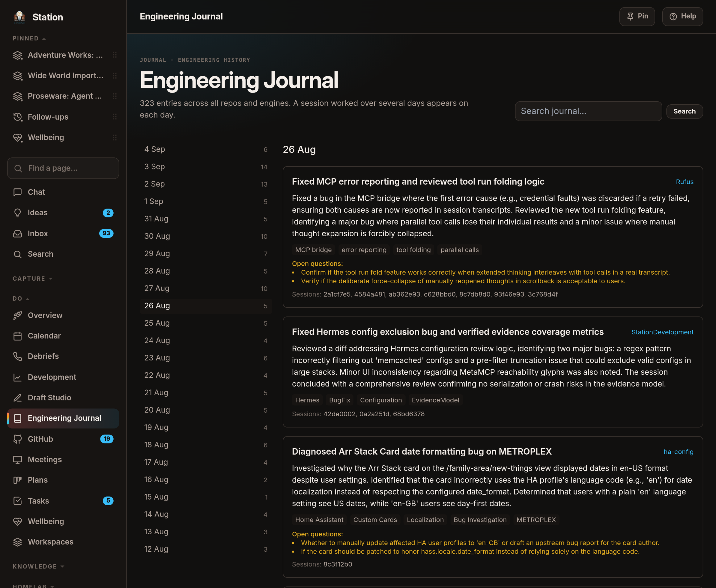Screen dimensions: 716x588
Task: Open Meetings monitor icon
Action: point(18,460)
